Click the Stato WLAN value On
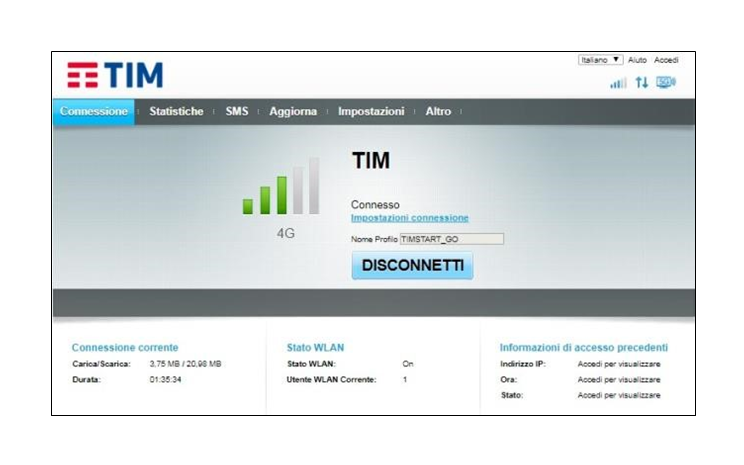Image resolution: width=744 pixels, height=465 pixels. coord(408,364)
